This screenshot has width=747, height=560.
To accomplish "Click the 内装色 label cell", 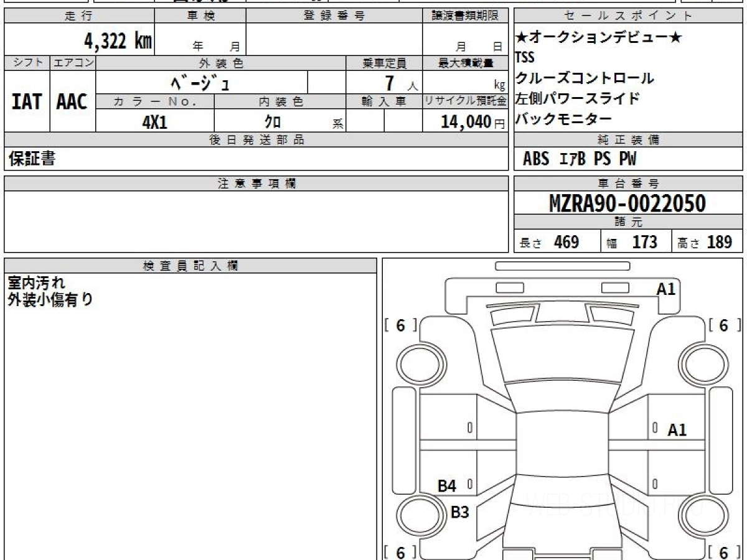I will [x=280, y=101].
